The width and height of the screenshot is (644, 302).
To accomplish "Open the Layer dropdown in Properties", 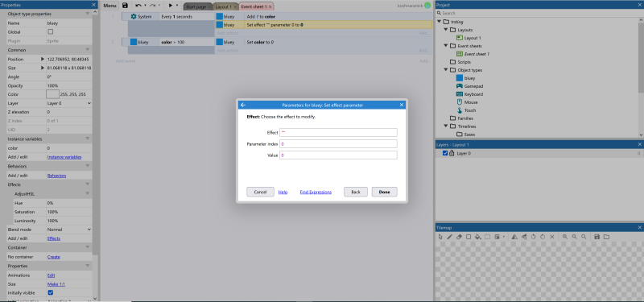I will pos(69,104).
